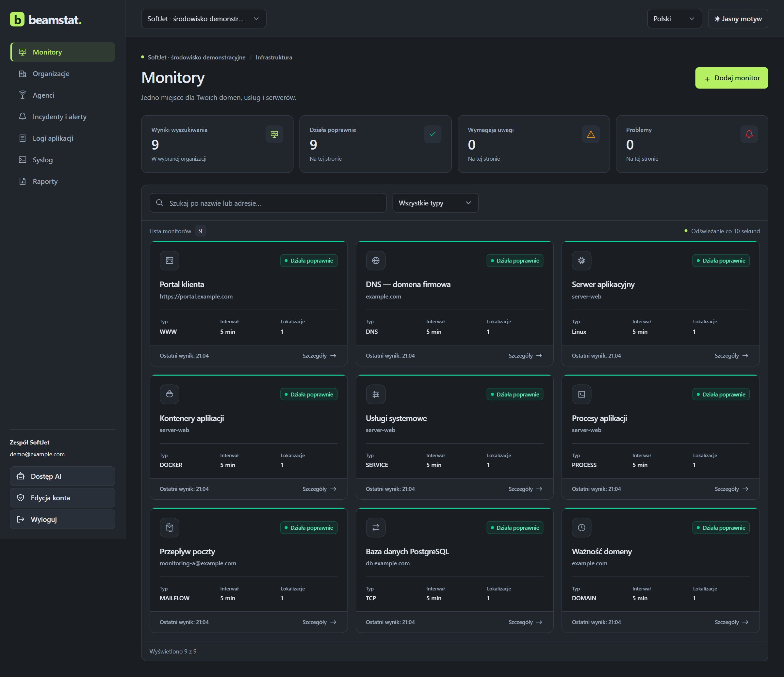Click the Działa poprawnie badge on Ważność domeny
This screenshot has width=784, height=677.
click(721, 528)
